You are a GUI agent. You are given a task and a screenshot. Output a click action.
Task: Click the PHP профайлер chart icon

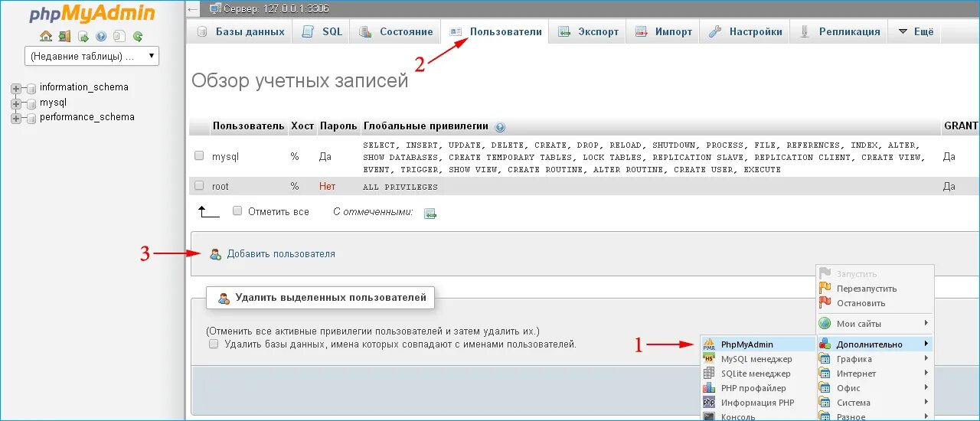(709, 388)
